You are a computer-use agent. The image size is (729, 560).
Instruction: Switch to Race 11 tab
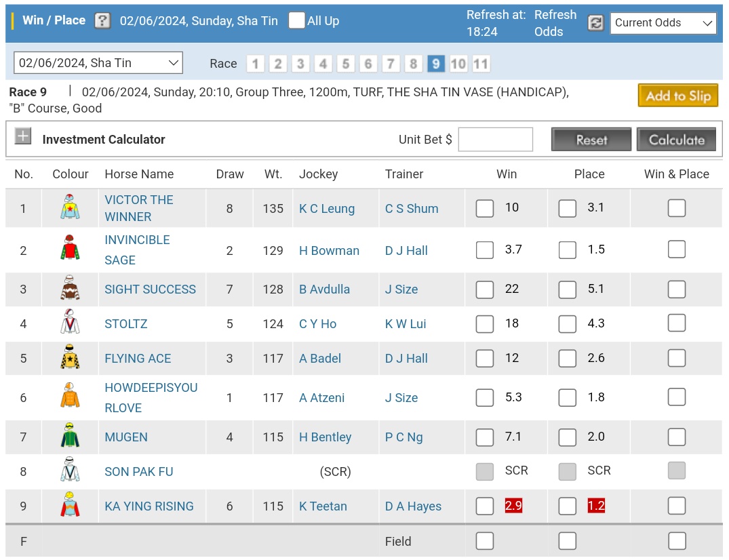(481, 64)
